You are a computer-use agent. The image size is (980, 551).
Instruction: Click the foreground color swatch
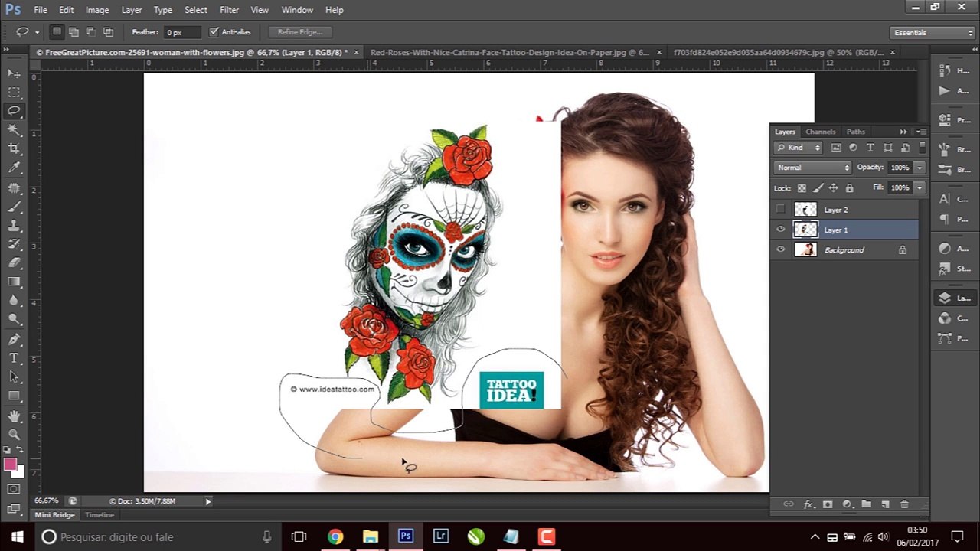[x=10, y=465]
